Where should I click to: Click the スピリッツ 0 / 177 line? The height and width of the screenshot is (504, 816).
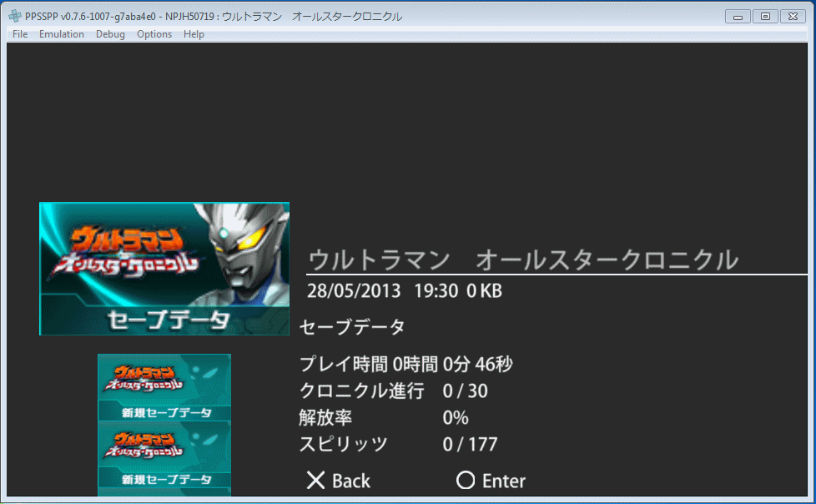point(399,444)
